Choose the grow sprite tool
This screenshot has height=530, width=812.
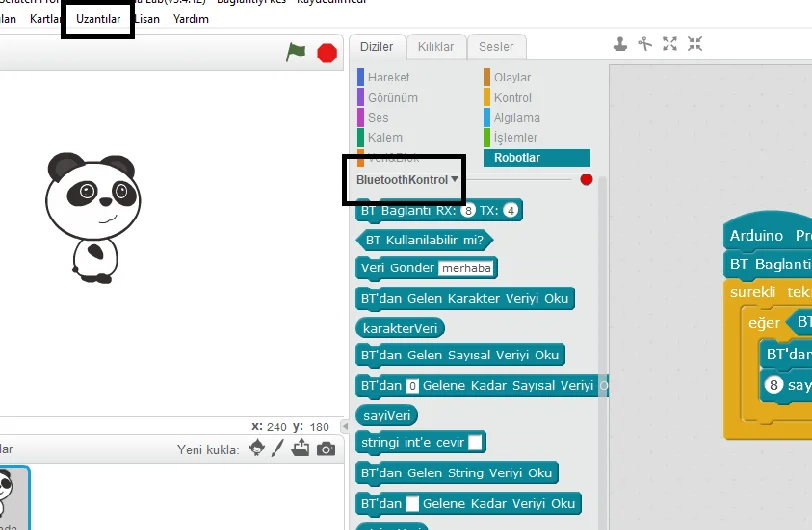point(670,44)
